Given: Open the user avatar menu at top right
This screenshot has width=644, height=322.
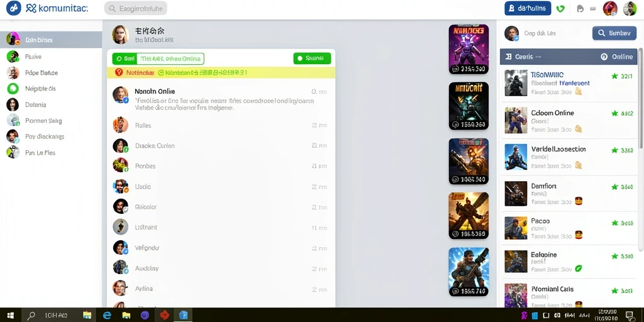Looking at the screenshot, I should (630, 8).
